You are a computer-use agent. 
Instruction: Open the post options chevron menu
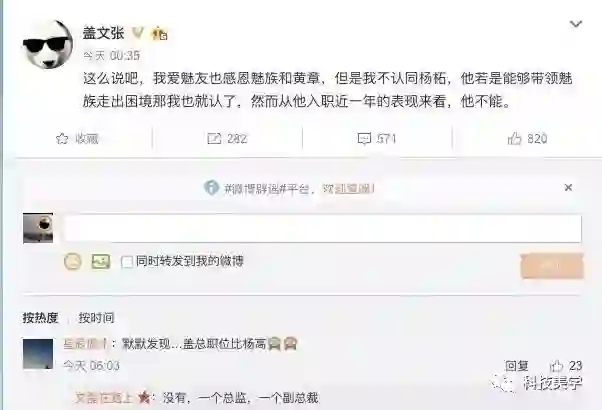pyautogui.click(x=576, y=24)
